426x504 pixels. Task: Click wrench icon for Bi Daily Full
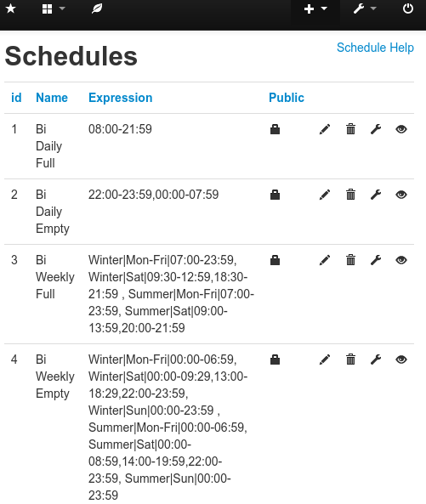tap(376, 129)
